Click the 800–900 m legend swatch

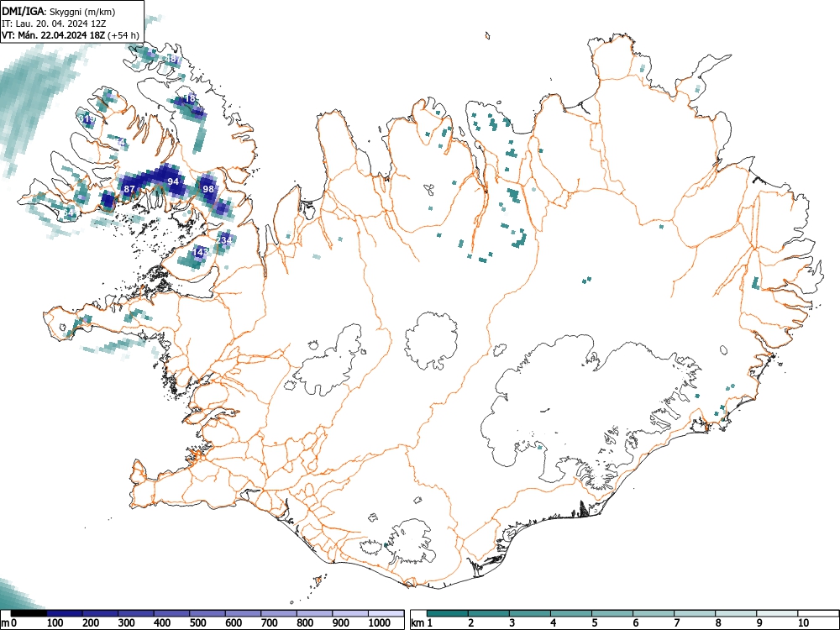(x=314, y=613)
